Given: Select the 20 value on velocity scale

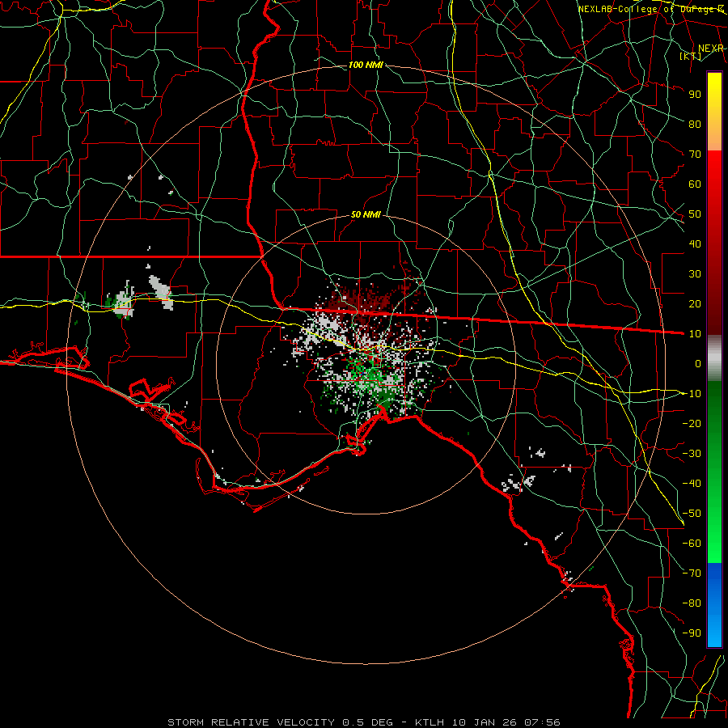Looking at the screenshot, I should pyautogui.click(x=695, y=303).
